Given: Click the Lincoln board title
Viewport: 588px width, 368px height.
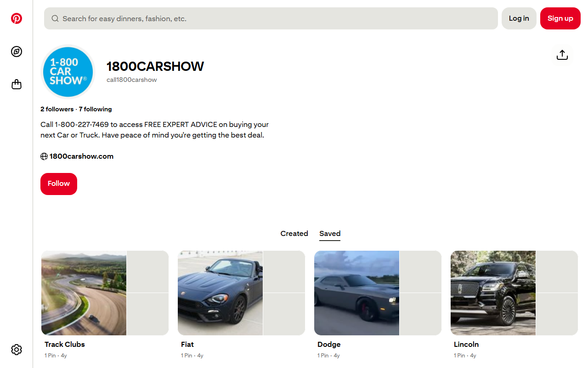Looking at the screenshot, I should [466, 345].
